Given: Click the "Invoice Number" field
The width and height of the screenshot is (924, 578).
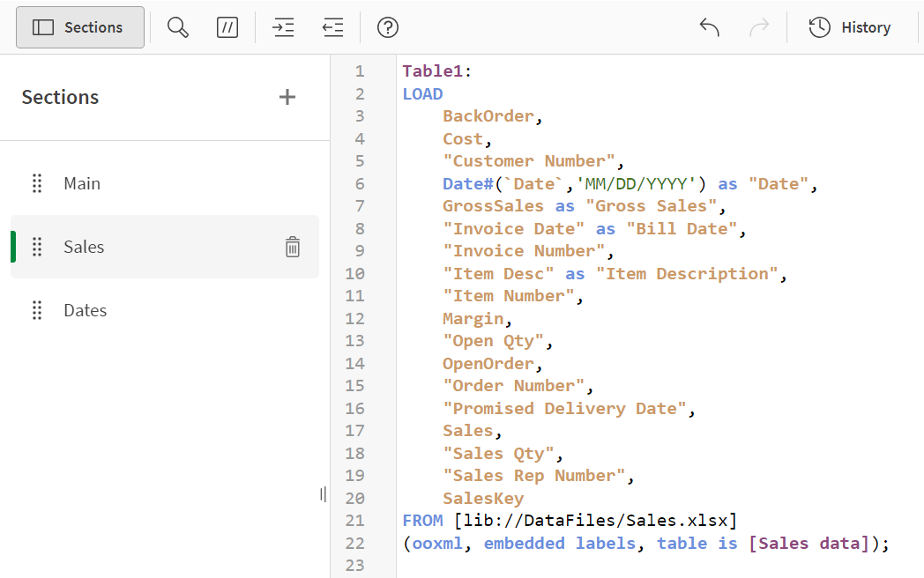Looking at the screenshot, I should coord(524,251).
